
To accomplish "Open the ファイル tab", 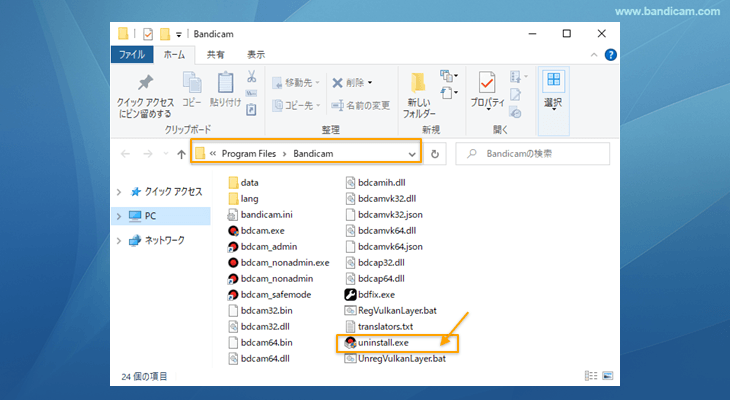I will (132, 54).
